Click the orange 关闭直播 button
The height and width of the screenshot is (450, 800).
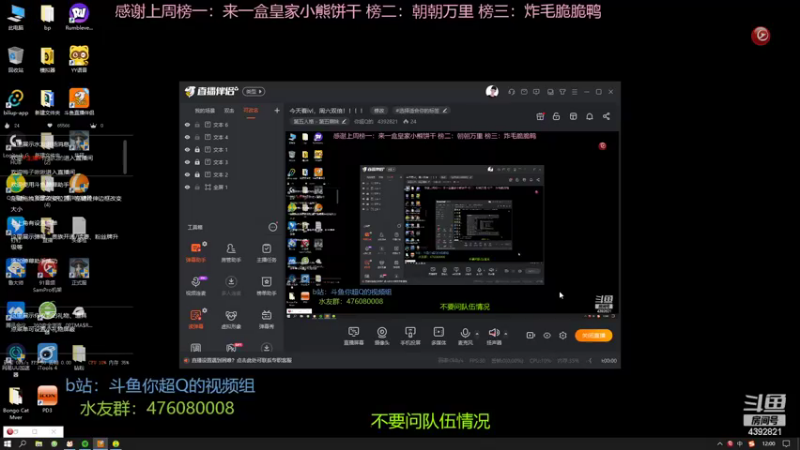[x=593, y=335]
